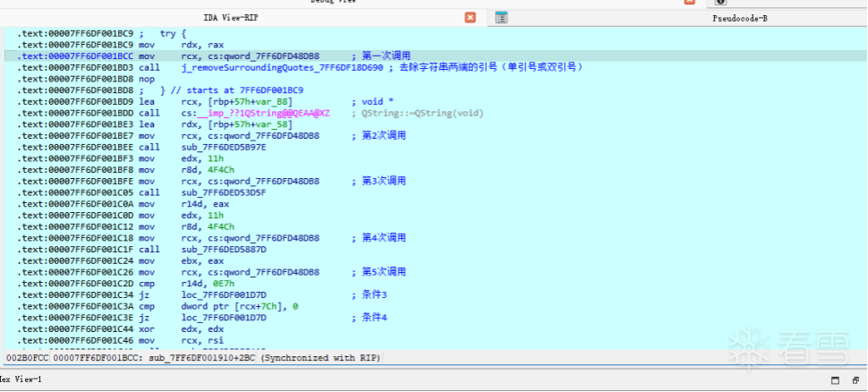Select 'mov rcx, rsi' instruction
The width and height of the screenshot is (868, 392).
coord(181,340)
